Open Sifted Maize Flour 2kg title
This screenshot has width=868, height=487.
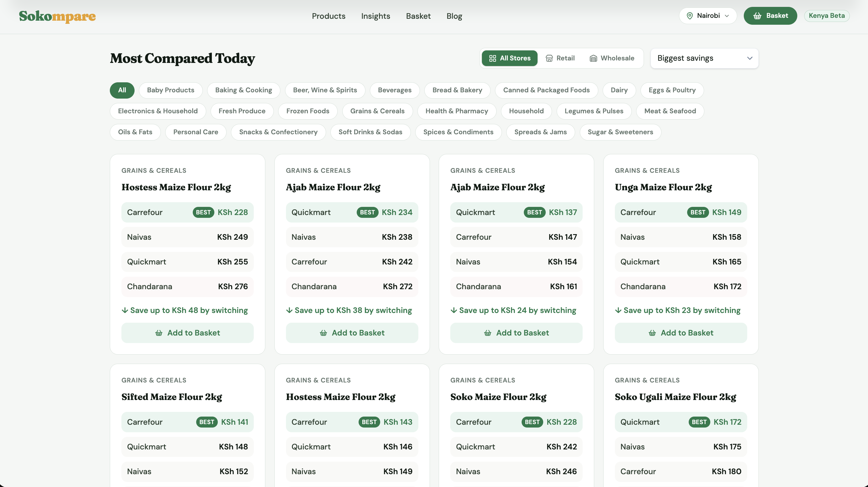coord(172,397)
